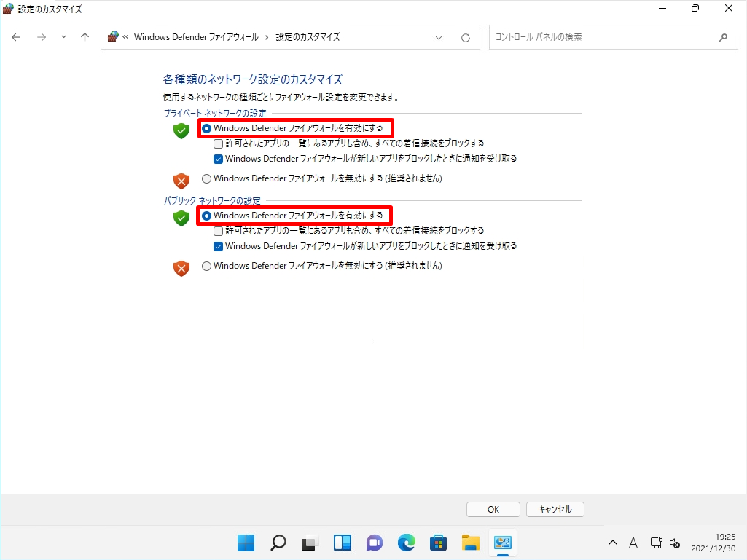The image size is (747, 560).
Task: Click the window title firewall icon
Action: click(x=8, y=9)
